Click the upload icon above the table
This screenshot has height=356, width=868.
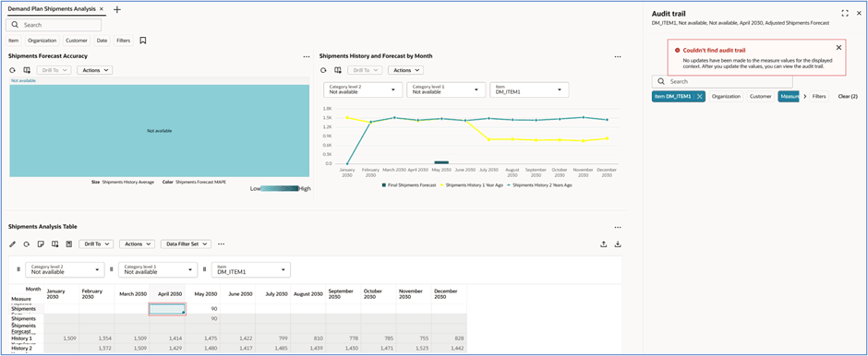coord(604,243)
